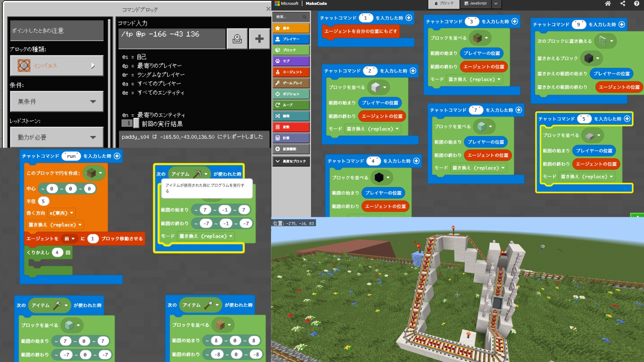Click grass block icon in chat command 3
This screenshot has width=644, height=362.
[x=477, y=38]
